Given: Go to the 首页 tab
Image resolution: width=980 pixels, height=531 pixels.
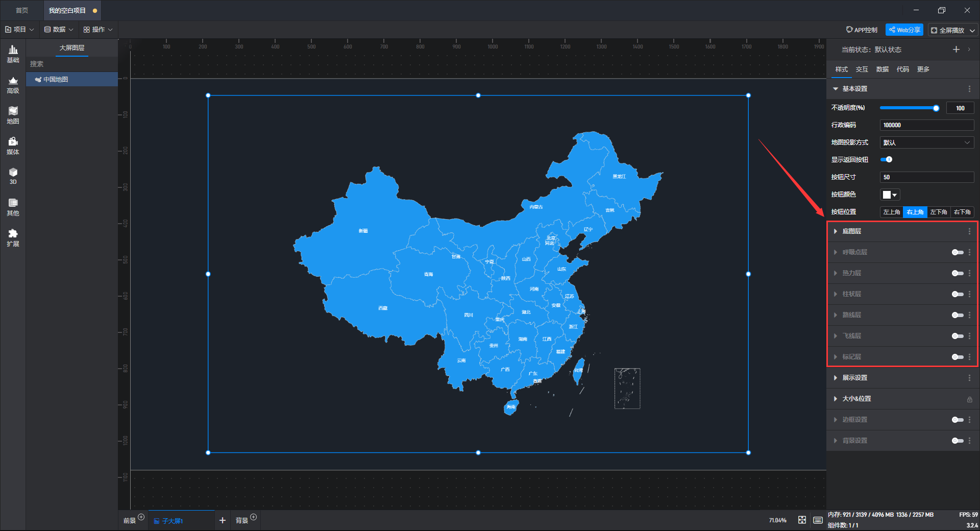Looking at the screenshot, I should coord(22,10).
